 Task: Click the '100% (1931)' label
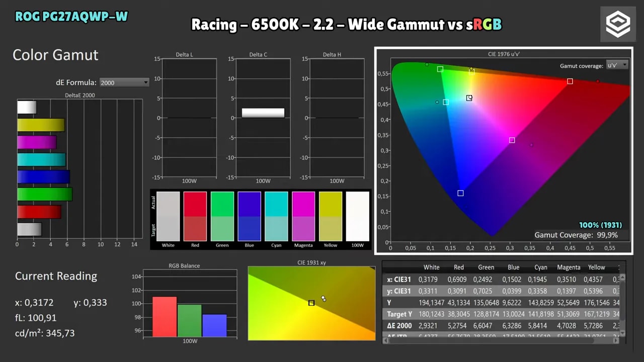[600, 225]
